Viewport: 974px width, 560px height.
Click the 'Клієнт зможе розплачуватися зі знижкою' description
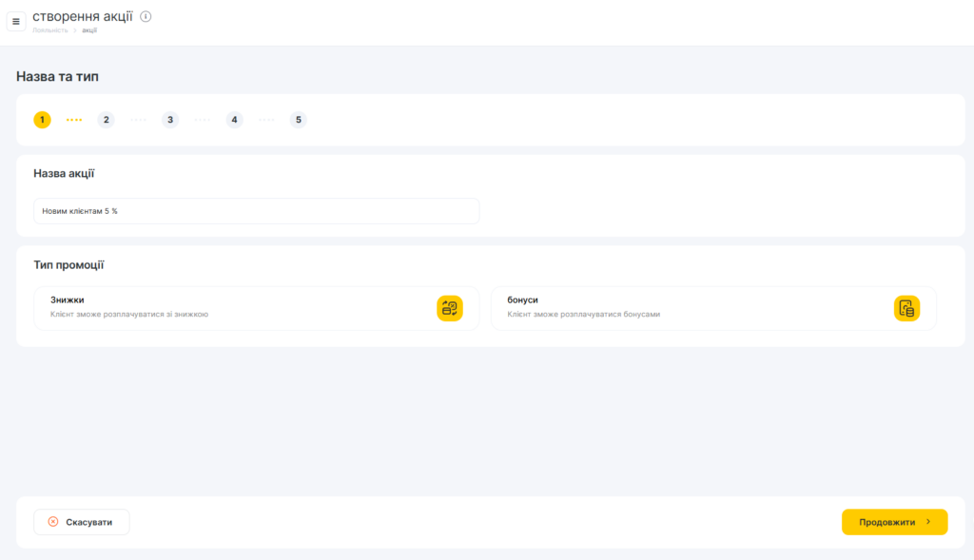point(129,314)
